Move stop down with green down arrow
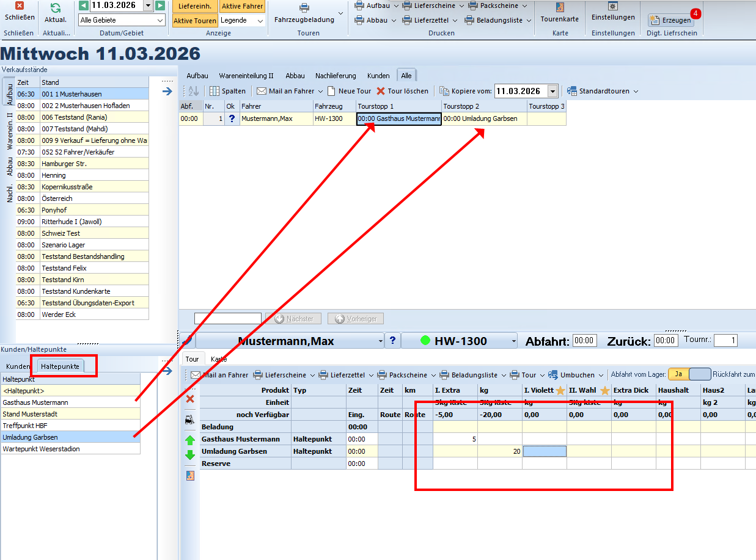756x560 pixels. (190, 455)
